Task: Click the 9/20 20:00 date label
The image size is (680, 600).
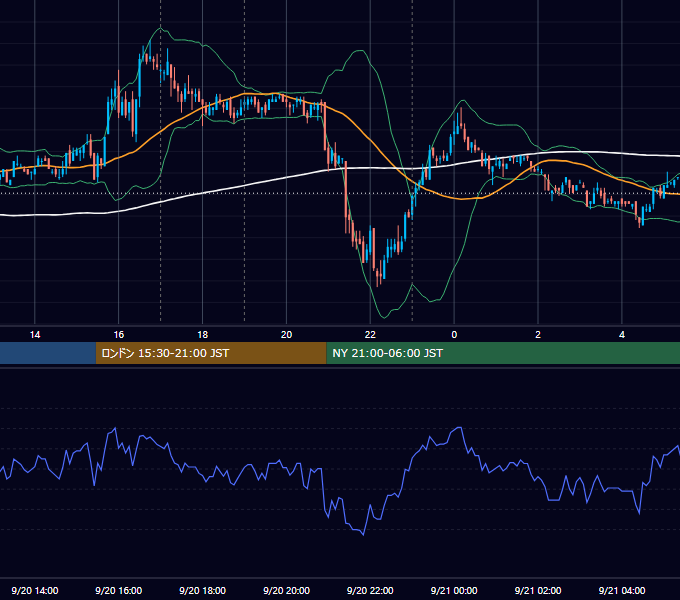Action: pyautogui.click(x=286, y=590)
